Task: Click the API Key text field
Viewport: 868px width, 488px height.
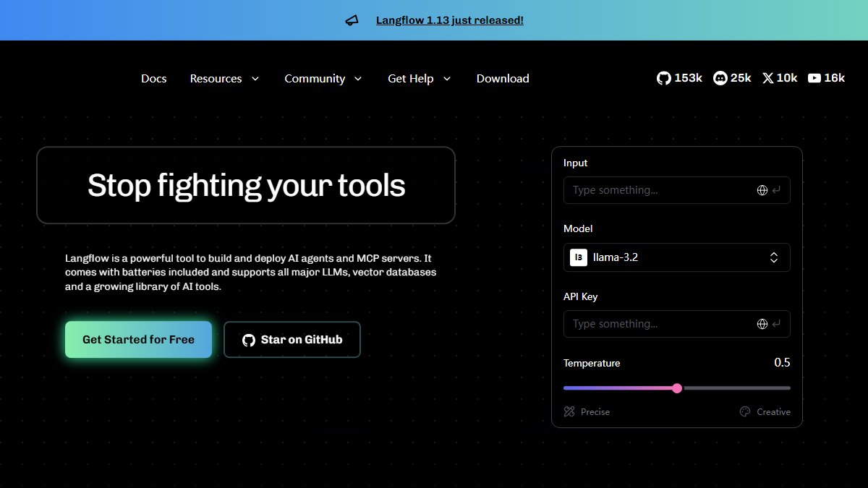Action: pos(676,324)
